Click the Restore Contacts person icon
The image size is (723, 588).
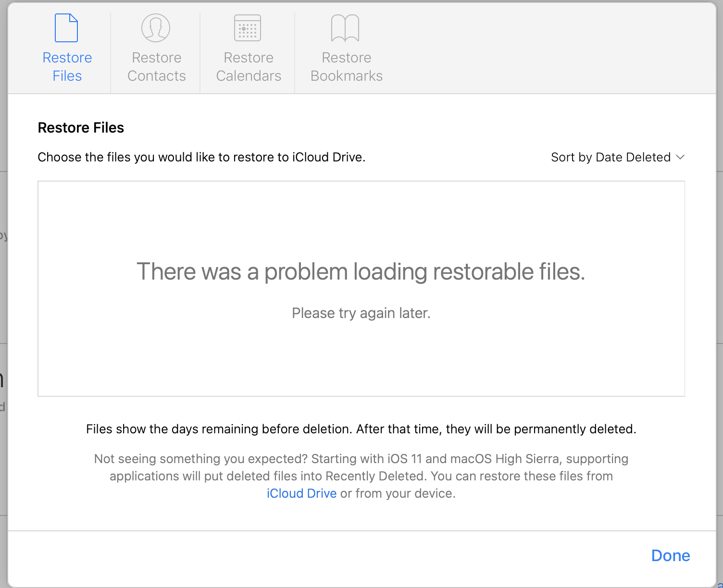(156, 28)
